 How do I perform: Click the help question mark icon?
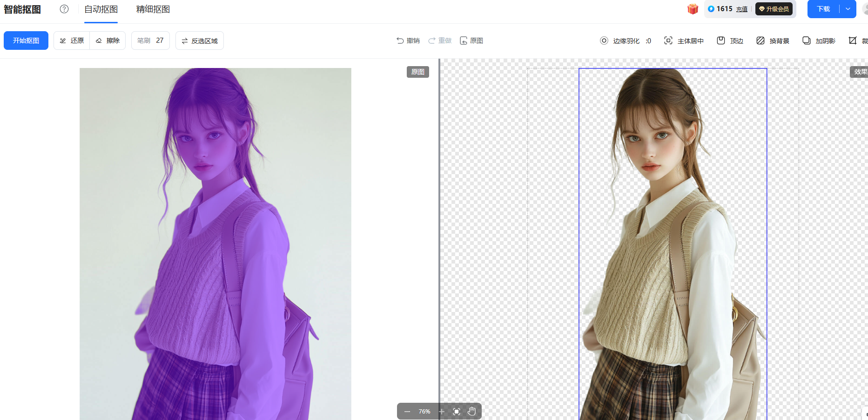(x=64, y=9)
